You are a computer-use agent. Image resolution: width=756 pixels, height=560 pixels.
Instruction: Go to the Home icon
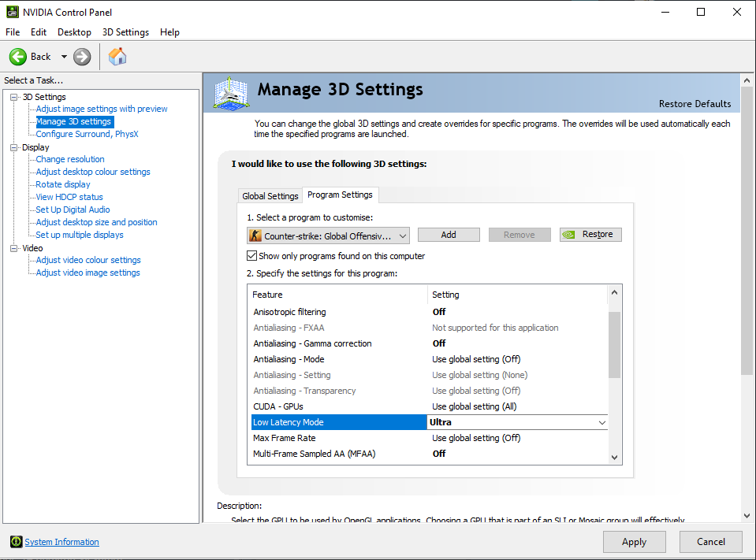117,57
